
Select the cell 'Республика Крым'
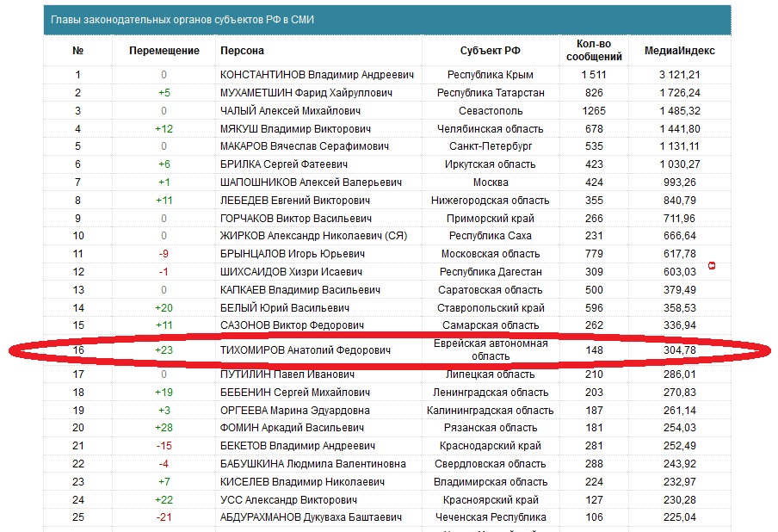coord(491,75)
